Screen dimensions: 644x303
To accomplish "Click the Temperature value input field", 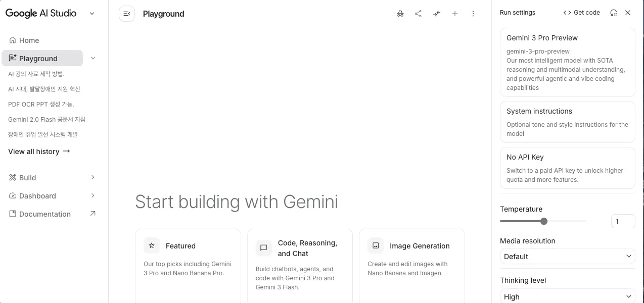I will point(623,221).
